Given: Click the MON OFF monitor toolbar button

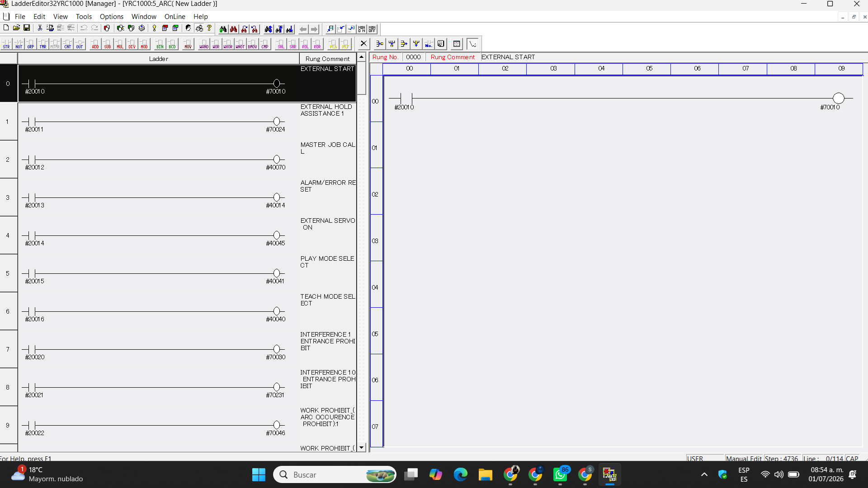Looking at the screenshot, I should [372, 29].
